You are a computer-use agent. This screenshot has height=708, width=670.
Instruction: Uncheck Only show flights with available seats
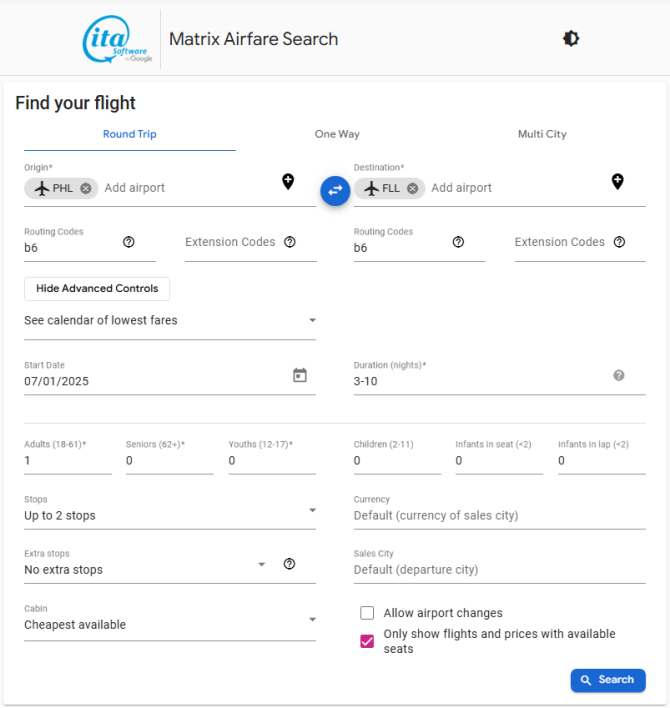pyautogui.click(x=367, y=641)
